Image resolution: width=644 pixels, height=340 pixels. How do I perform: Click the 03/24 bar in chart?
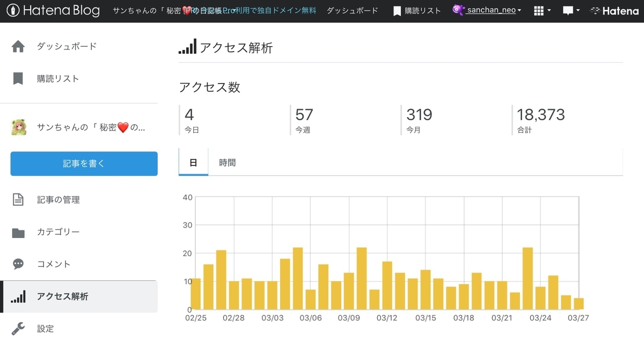tap(540, 298)
